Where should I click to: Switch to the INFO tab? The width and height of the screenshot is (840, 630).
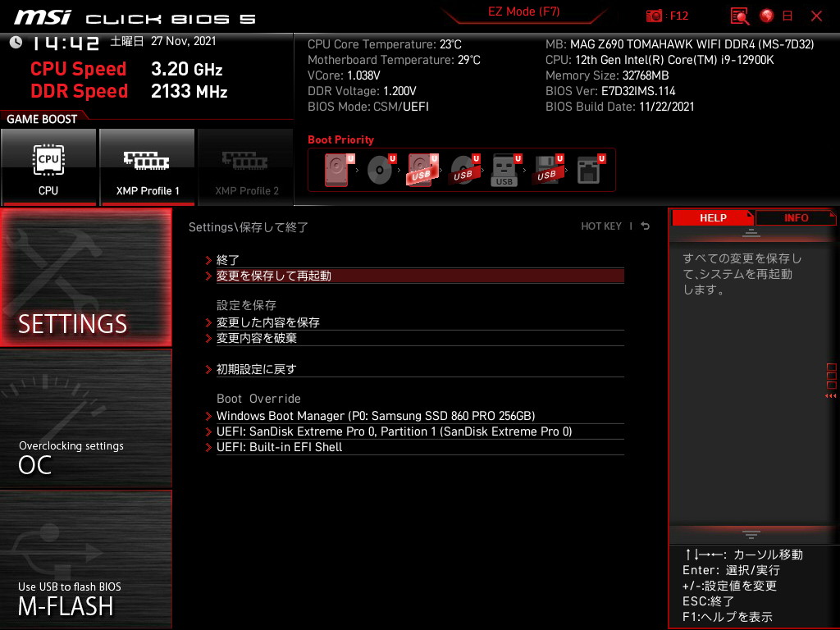tap(796, 217)
